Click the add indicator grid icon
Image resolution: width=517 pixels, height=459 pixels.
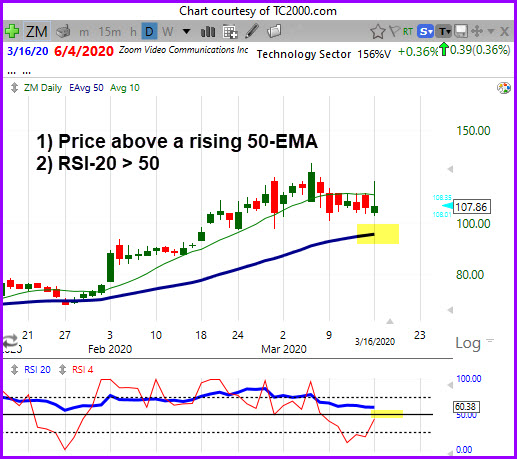point(230,32)
